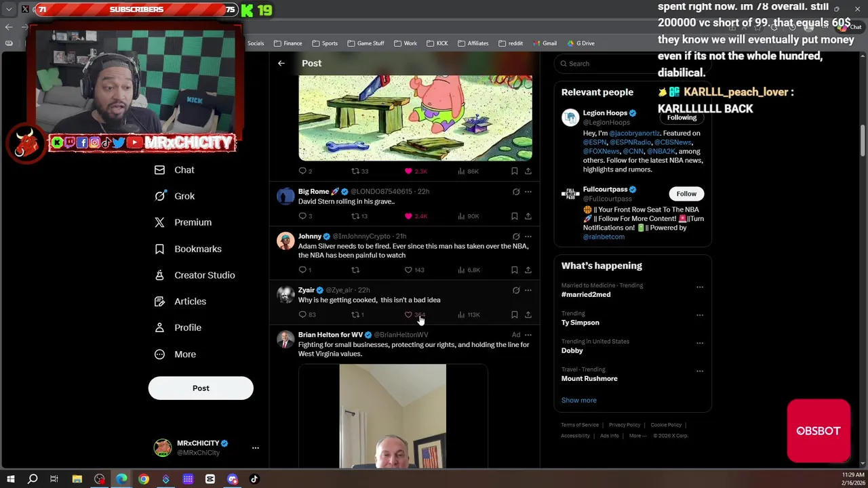
Task: Open Mount Rushmore trending topic
Action: (x=589, y=379)
